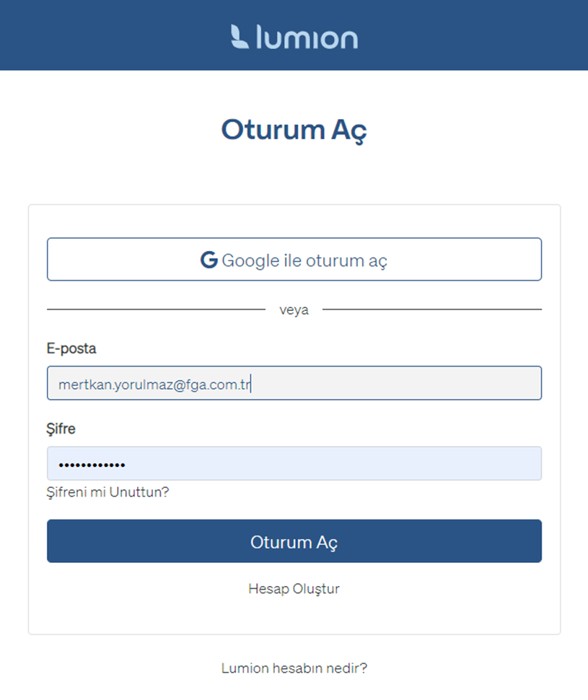The height and width of the screenshot is (700, 588).
Task: Open the Şifreni mi Unuttun? link
Action: [107, 492]
